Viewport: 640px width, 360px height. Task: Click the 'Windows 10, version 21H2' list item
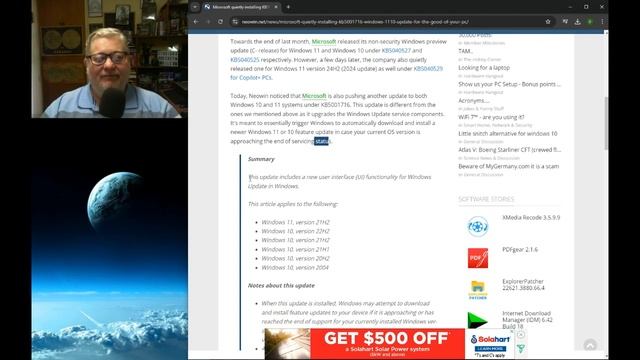coord(296,240)
